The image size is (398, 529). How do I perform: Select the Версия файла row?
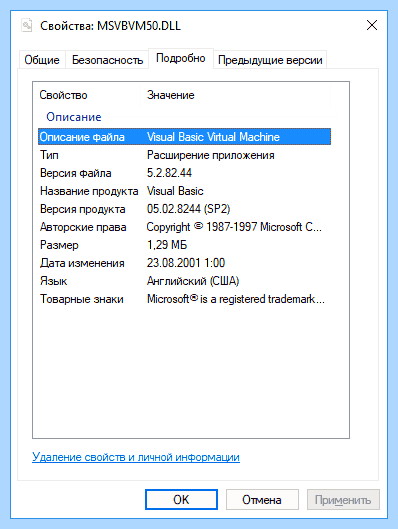click(x=184, y=173)
